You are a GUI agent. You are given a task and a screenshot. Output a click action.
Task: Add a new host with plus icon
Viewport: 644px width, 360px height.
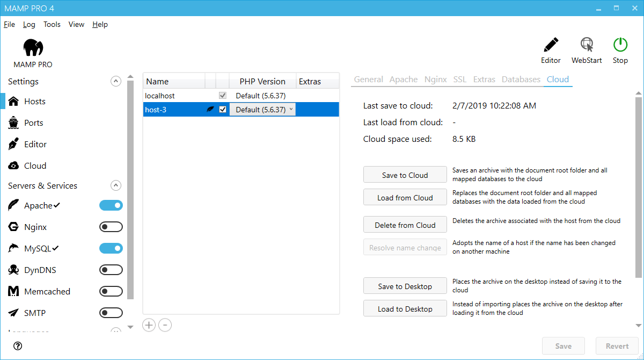(149, 325)
